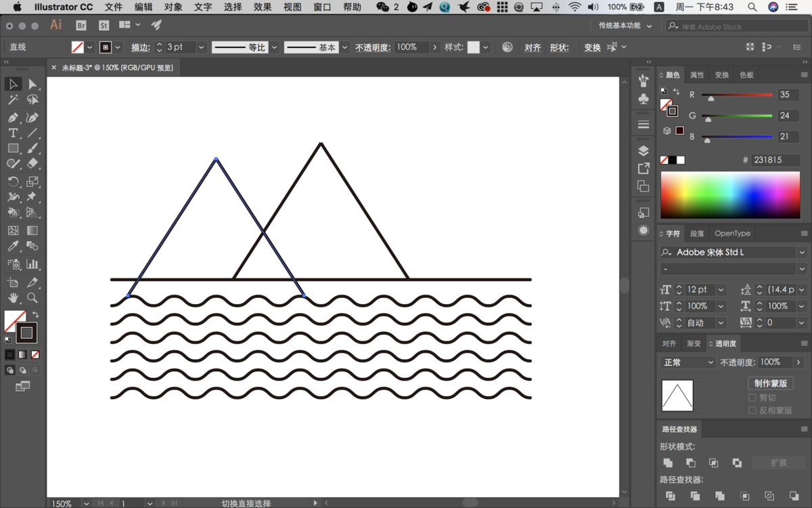
Task: Pick a color from the spectrum bar
Action: (730, 195)
